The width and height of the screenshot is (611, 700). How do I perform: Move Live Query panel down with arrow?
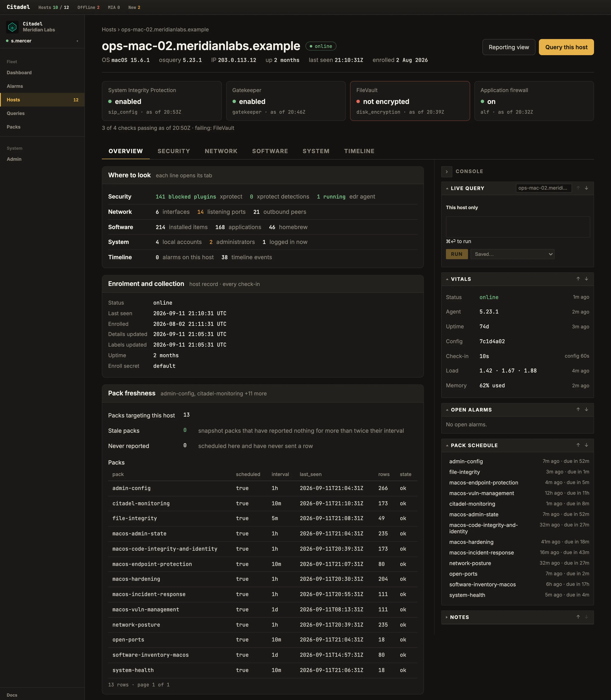pos(586,188)
